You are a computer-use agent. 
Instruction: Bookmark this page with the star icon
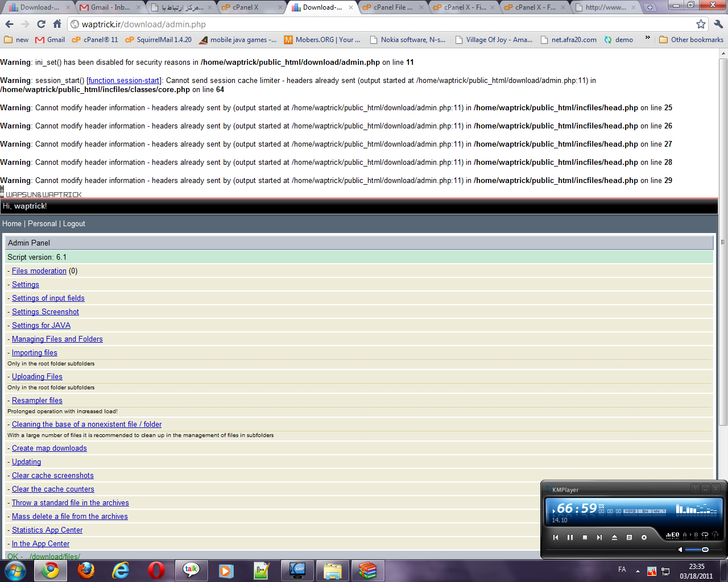click(x=701, y=24)
